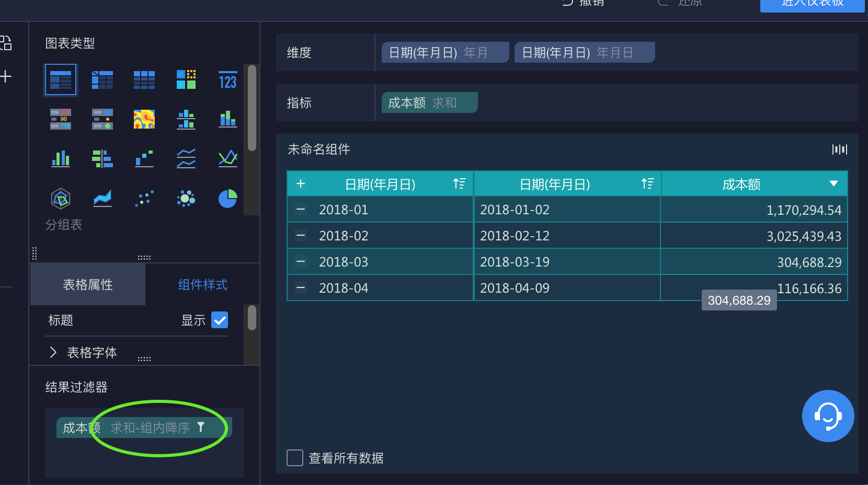The height and width of the screenshot is (485, 868).
Task: Click the 撤销 undo button
Action: point(583,3)
